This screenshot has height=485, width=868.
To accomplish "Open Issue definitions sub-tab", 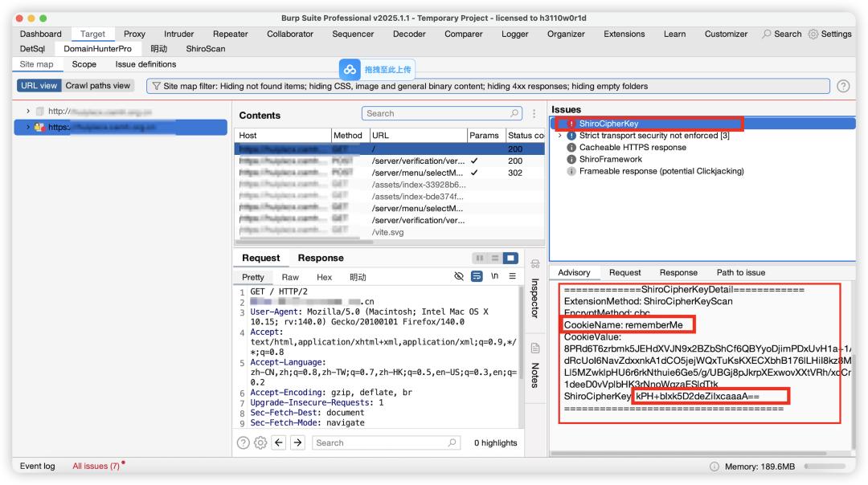I will coord(145,64).
